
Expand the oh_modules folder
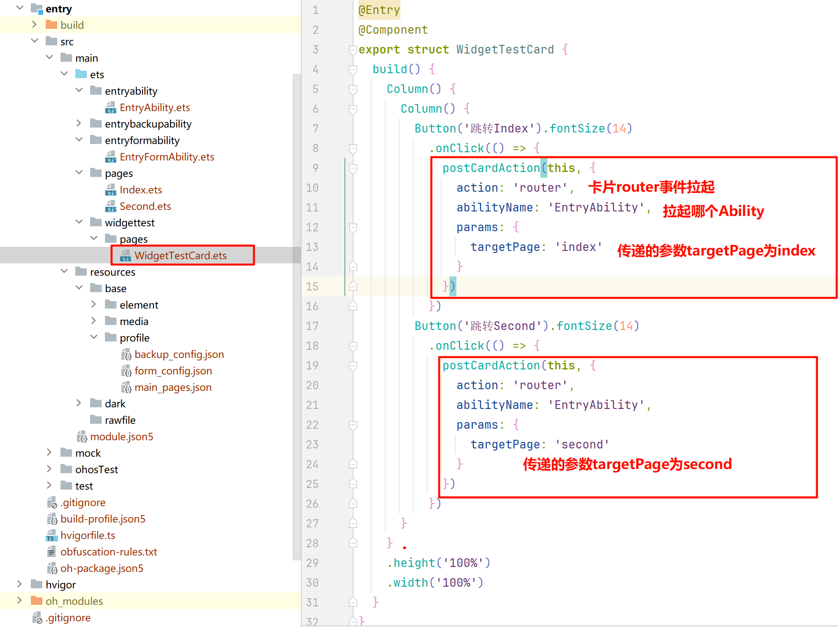pos(20,601)
